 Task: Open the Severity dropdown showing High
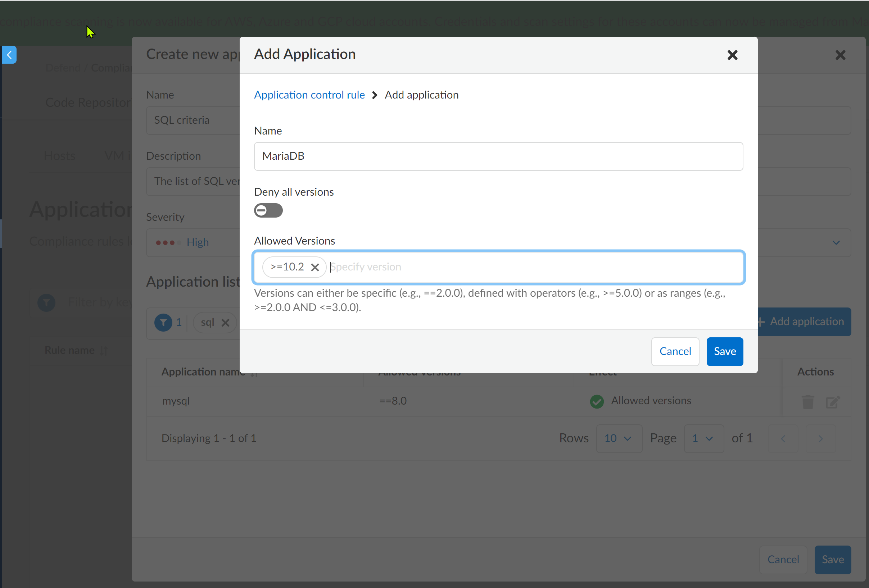[498, 243]
